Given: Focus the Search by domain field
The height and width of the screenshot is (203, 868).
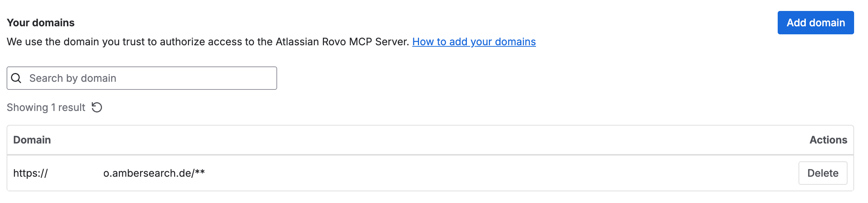Looking at the screenshot, I should (142, 78).
